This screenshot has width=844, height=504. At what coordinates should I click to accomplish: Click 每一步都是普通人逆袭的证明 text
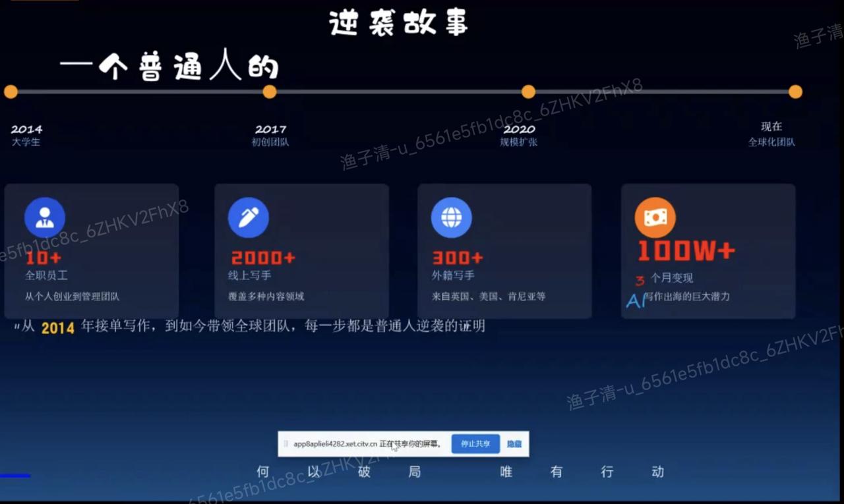(x=396, y=325)
